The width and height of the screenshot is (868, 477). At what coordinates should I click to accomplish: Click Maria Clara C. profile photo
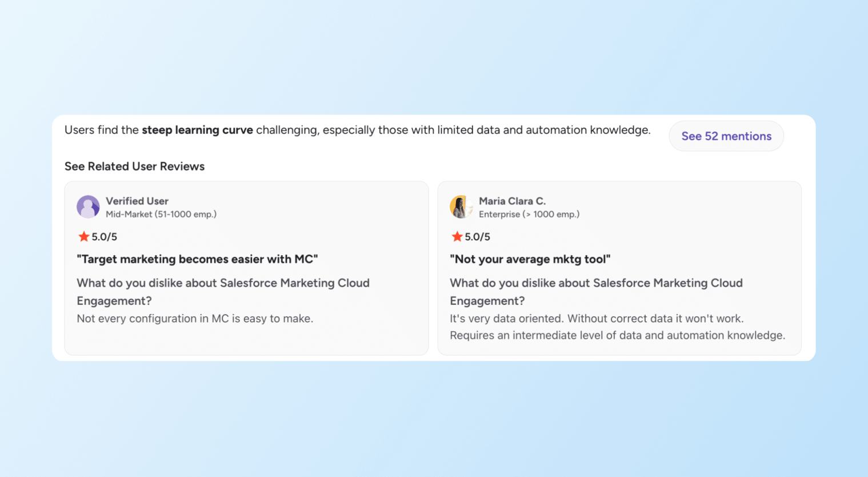point(461,207)
